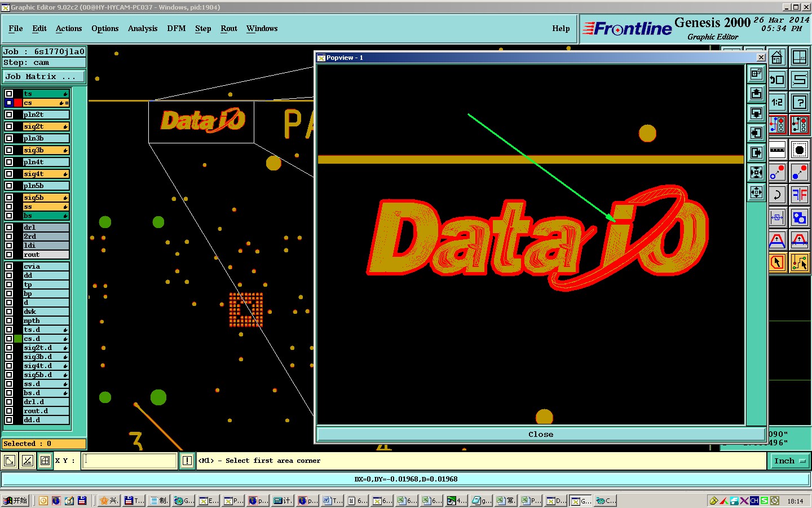
Task: Open the Rout menu
Action: [x=229, y=29]
